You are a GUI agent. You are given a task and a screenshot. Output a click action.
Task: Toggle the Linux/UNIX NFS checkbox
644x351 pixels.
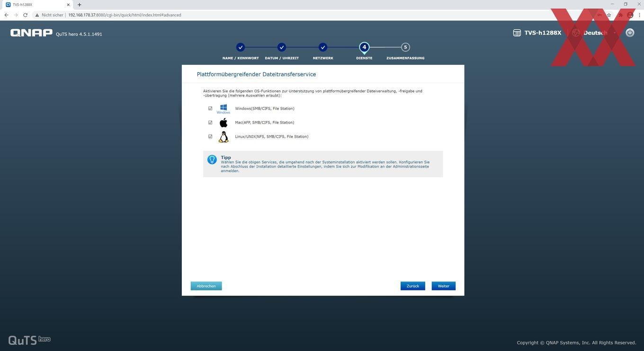click(210, 136)
